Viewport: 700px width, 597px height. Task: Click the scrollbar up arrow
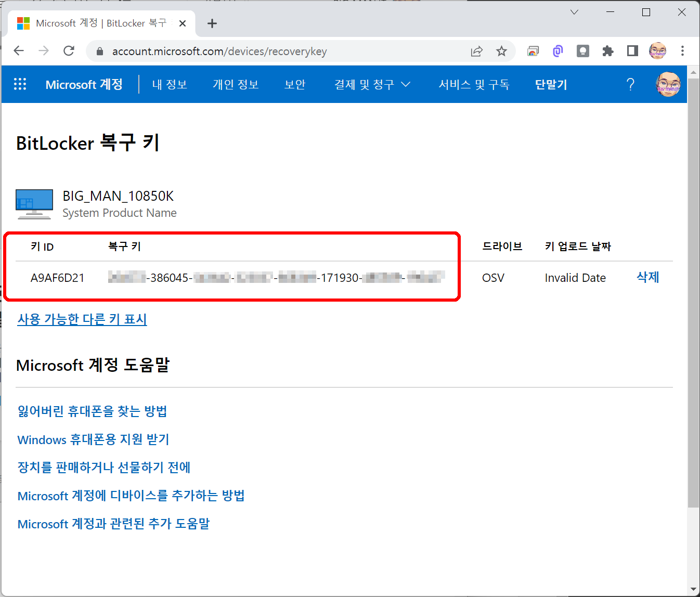point(693,72)
